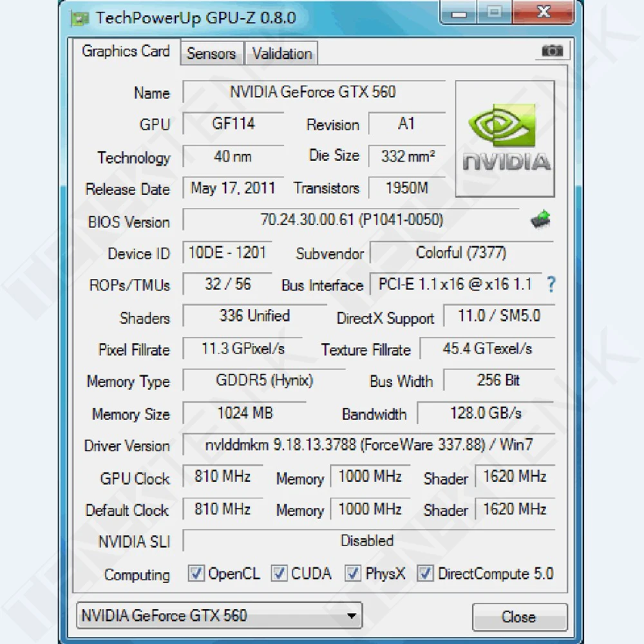Image resolution: width=644 pixels, height=644 pixels.
Task: Click the GDDR5 (Hynix) memory type
Action: click(264, 381)
